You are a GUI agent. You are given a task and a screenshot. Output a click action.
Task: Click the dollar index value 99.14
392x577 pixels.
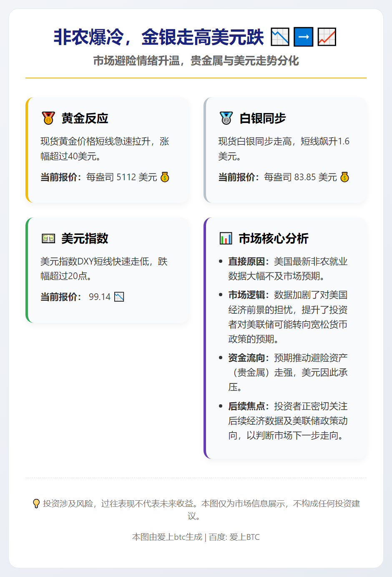(x=100, y=297)
